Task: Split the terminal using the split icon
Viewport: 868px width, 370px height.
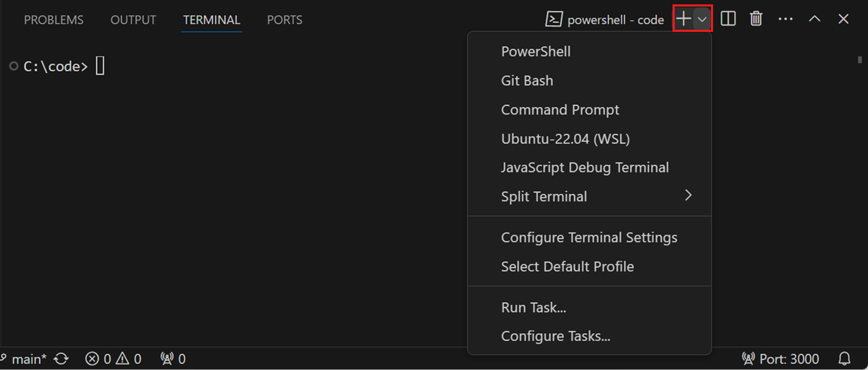Action: [x=728, y=20]
